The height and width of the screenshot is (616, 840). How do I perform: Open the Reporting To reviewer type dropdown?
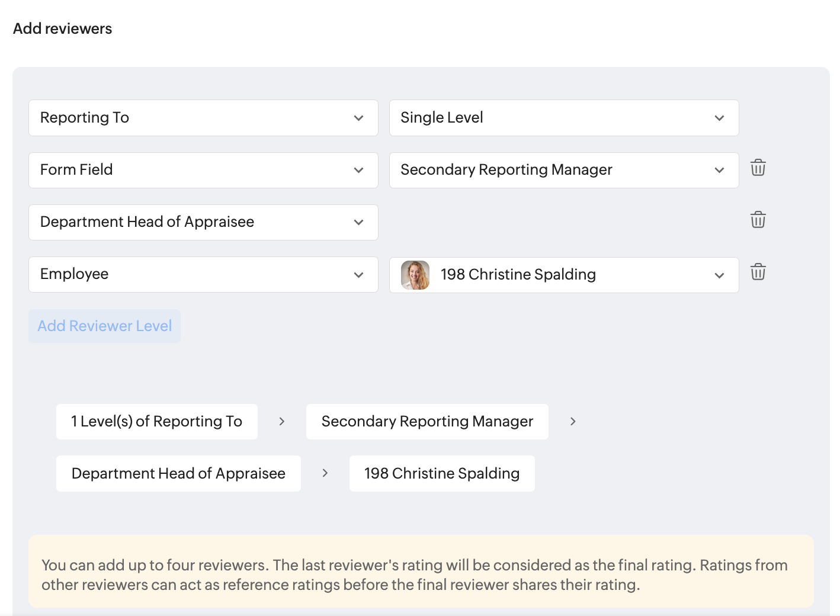[x=203, y=118]
